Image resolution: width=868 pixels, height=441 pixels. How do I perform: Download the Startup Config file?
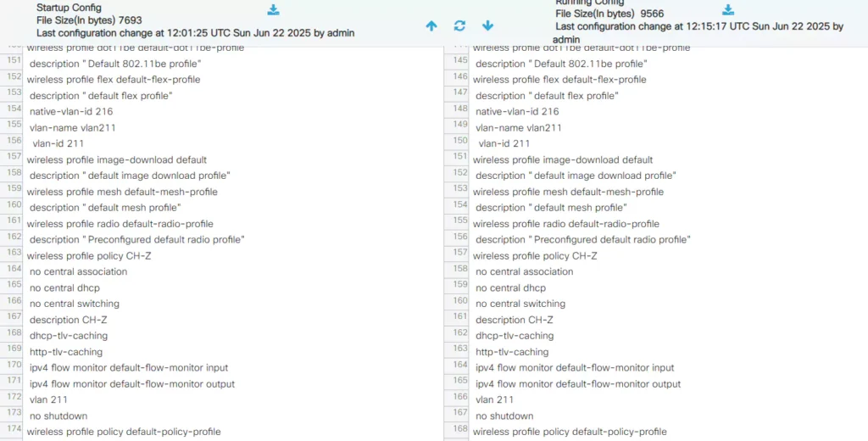(x=273, y=10)
